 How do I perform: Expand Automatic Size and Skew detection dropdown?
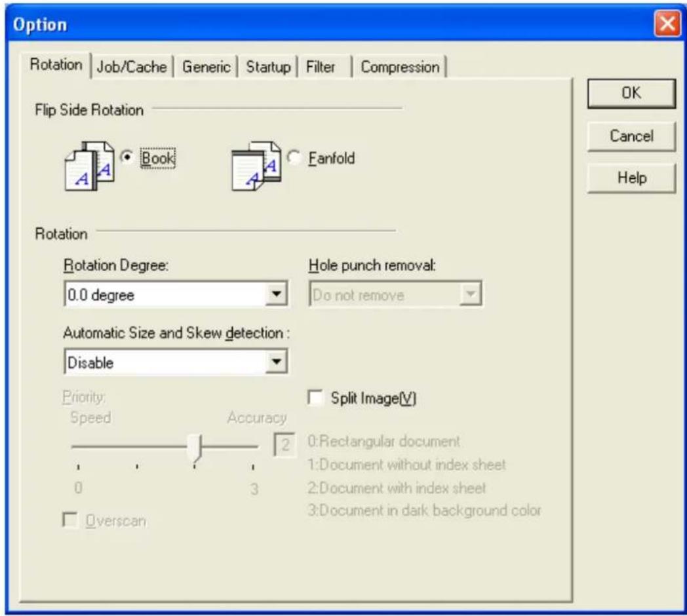(x=176, y=362)
